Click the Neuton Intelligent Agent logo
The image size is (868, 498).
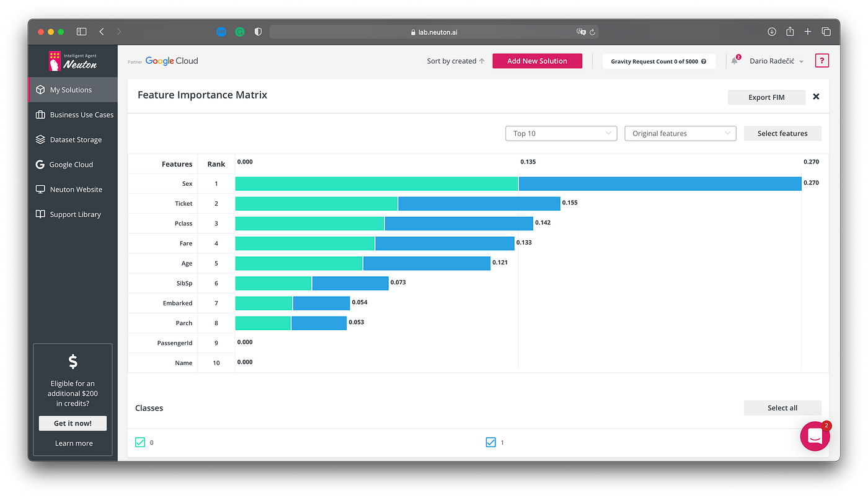[x=73, y=60]
